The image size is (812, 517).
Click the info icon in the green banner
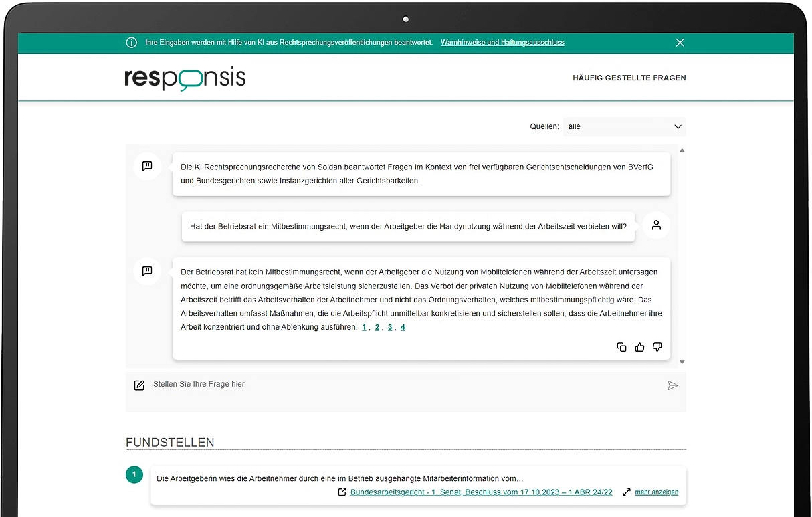132,43
